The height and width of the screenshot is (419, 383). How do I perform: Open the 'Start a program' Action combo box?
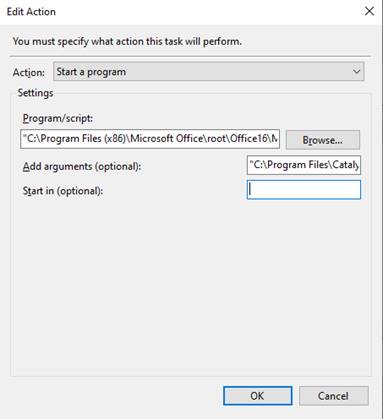[209, 72]
